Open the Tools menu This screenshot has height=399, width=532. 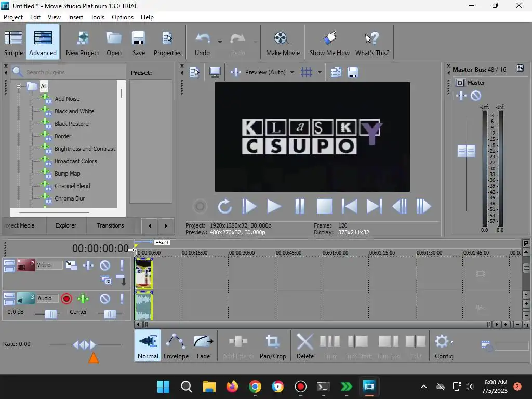pyautogui.click(x=97, y=17)
